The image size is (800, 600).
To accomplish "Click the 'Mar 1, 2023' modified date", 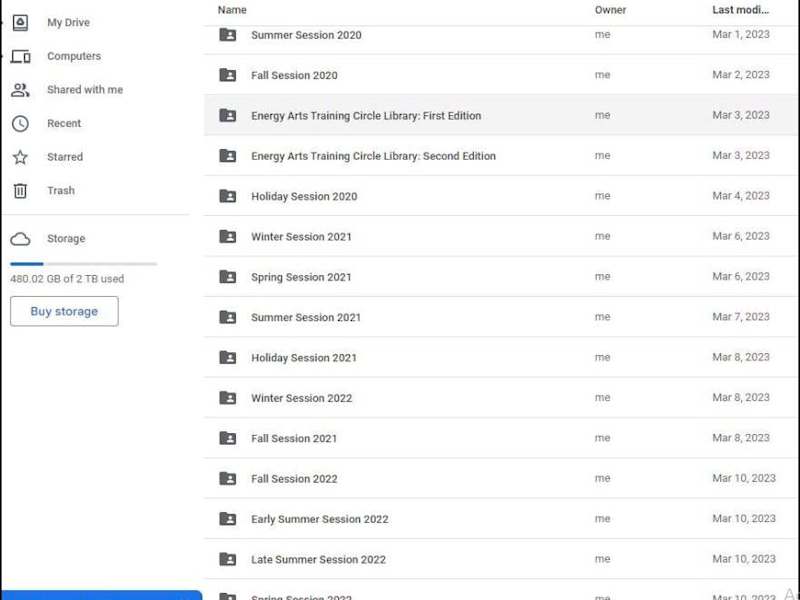I will (741, 34).
